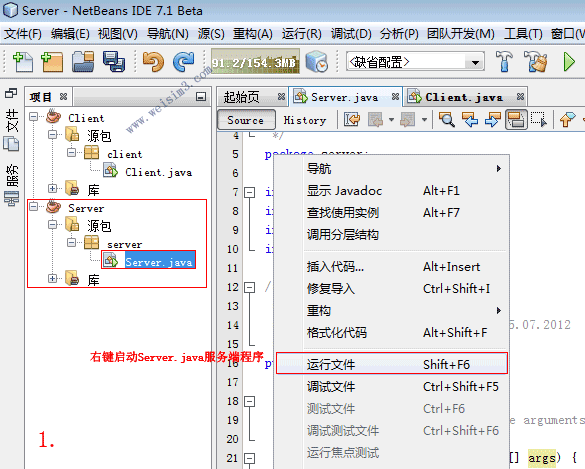Click the New File toolbar icon
The image size is (585, 469).
point(23,62)
